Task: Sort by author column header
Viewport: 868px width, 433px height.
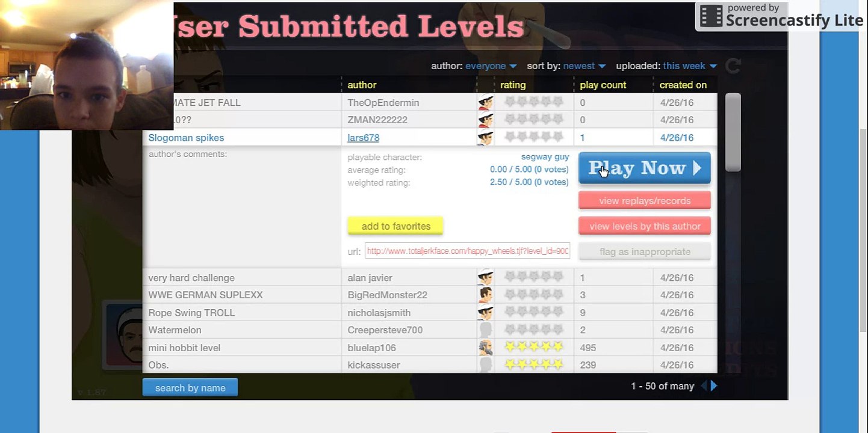Action: [362, 85]
